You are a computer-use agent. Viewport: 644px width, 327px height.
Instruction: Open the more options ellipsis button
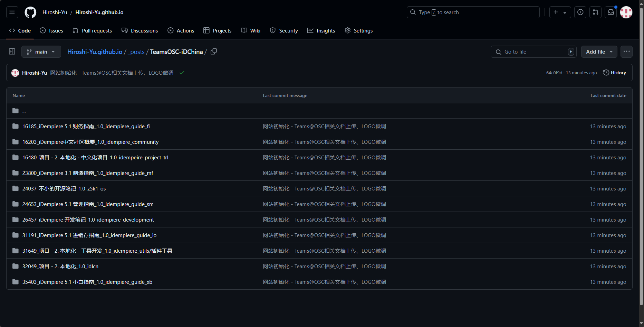pos(626,52)
